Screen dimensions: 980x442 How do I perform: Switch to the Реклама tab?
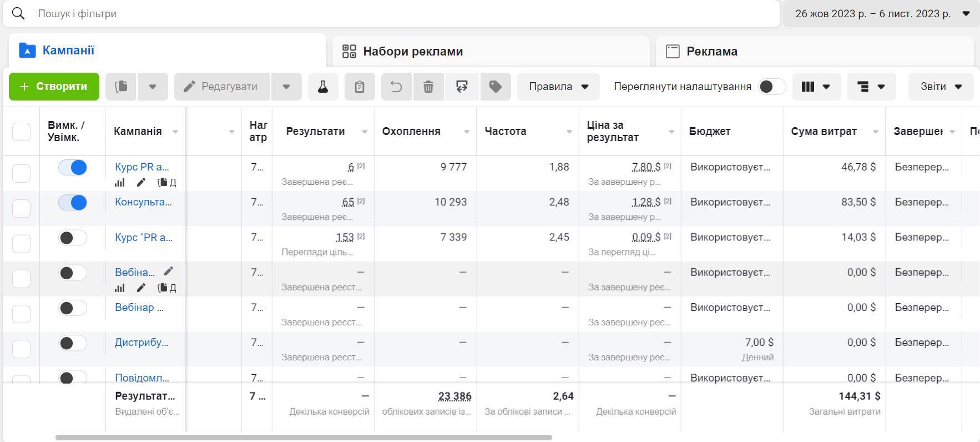tap(814, 52)
